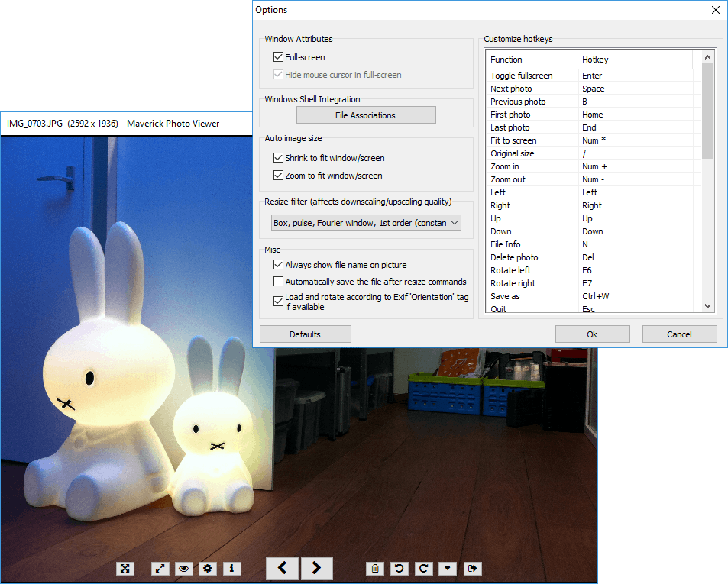Screen dimensions: 728x584
Task: Open settings with the gear icon
Action: (x=207, y=568)
